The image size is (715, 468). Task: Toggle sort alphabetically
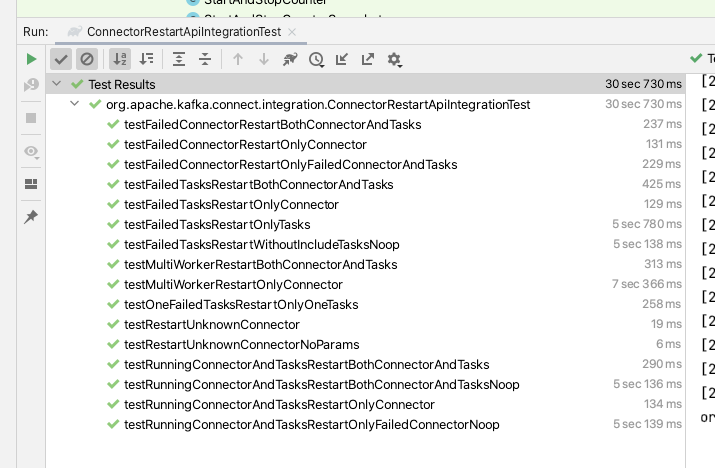coord(120,59)
